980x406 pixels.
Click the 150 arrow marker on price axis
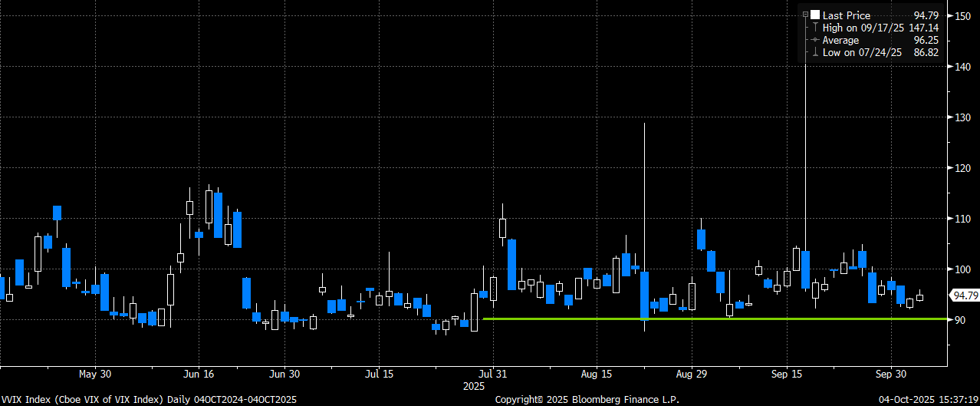click(x=951, y=16)
